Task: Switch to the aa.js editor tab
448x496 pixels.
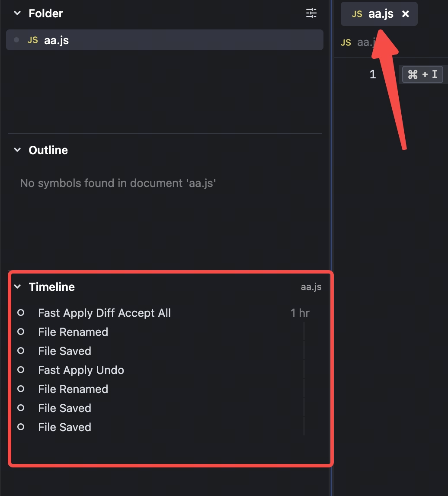Action: 381,14
